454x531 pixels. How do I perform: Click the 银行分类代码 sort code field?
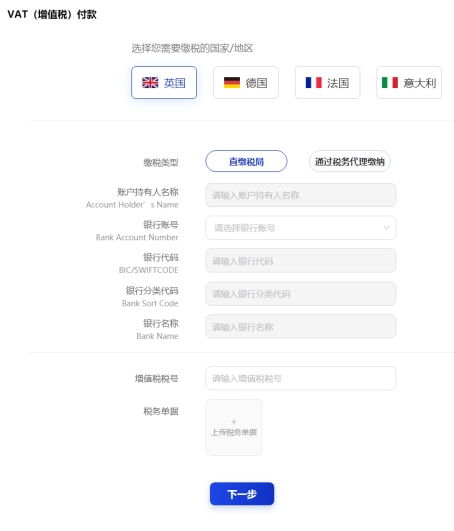pyautogui.click(x=301, y=294)
